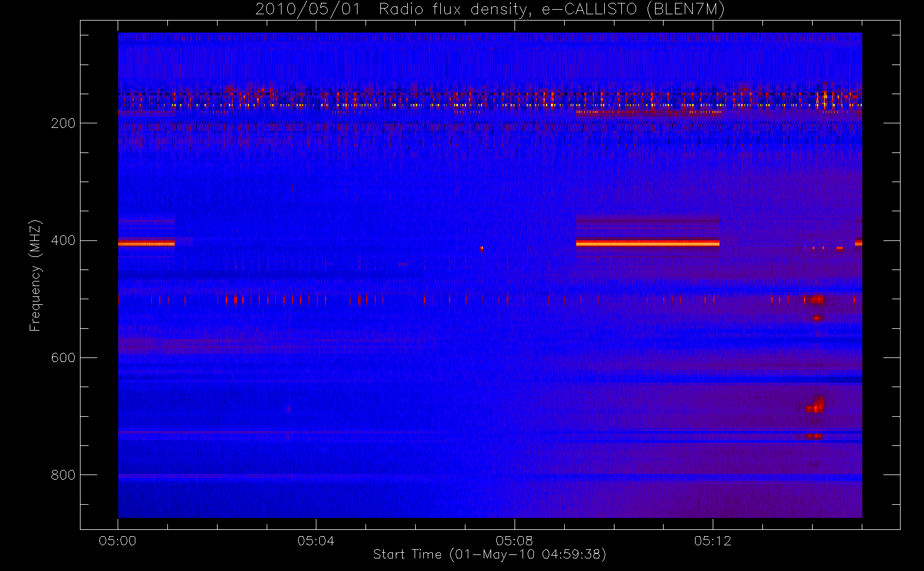The width and height of the screenshot is (924, 571).
Task: Click the 05:04 time tick label
Action: click(316, 541)
